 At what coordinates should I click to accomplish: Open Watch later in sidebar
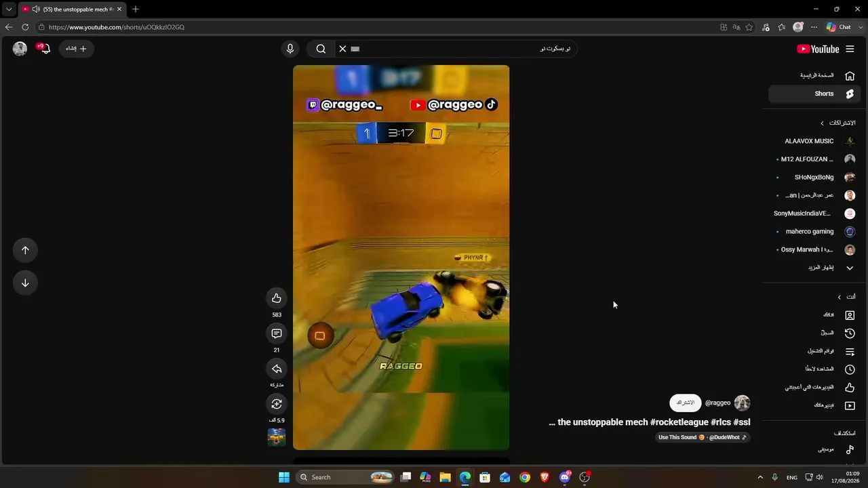pos(814,369)
